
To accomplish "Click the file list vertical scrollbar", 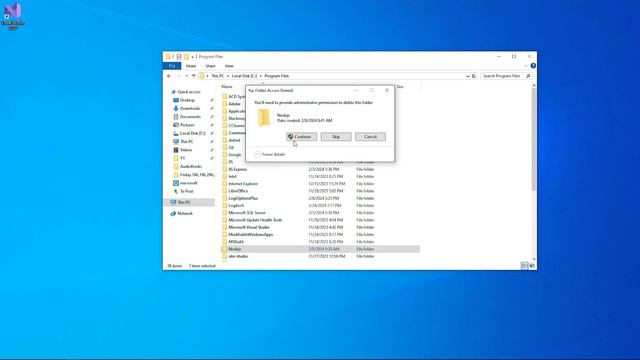I will point(533,139).
